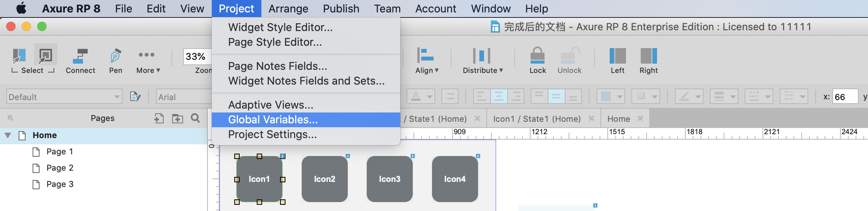Viewport: 868px width, 211px height.
Task: Click the Icon3 widget on canvas
Action: [389, 179]
